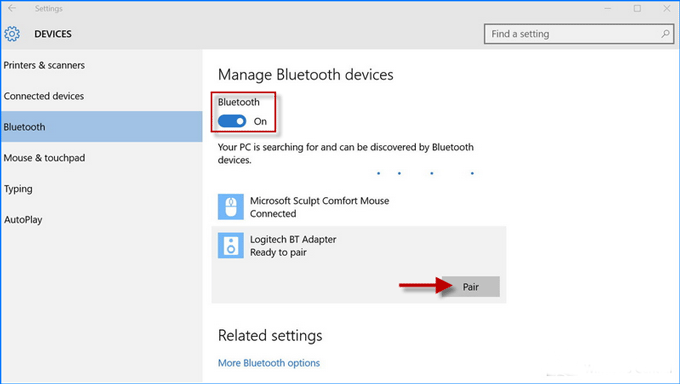The image size is (680, 384).
Task: Click the DEVICES header title
Action: [53, 34]
